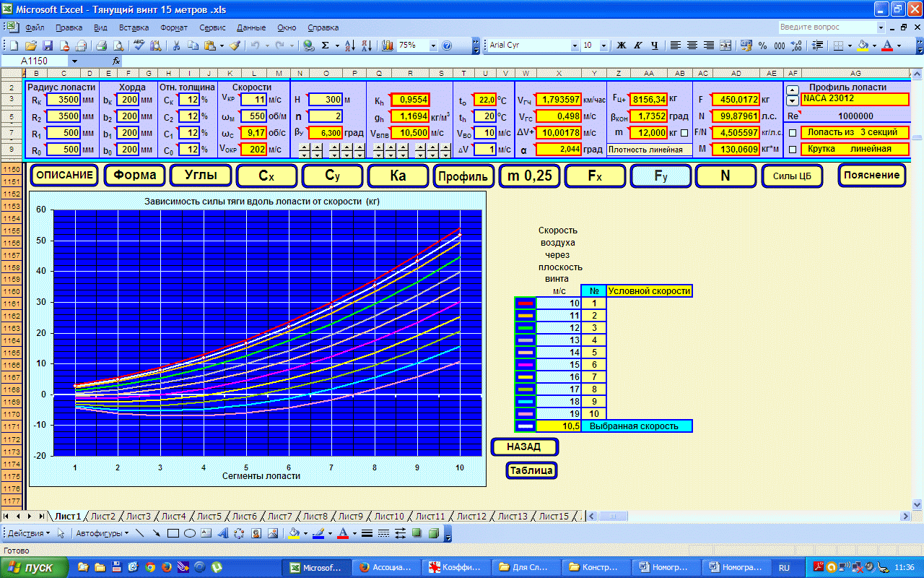Center-align text using the toolbar icon
Viewport: 924px width, 578px height.
tap(692, 45)
